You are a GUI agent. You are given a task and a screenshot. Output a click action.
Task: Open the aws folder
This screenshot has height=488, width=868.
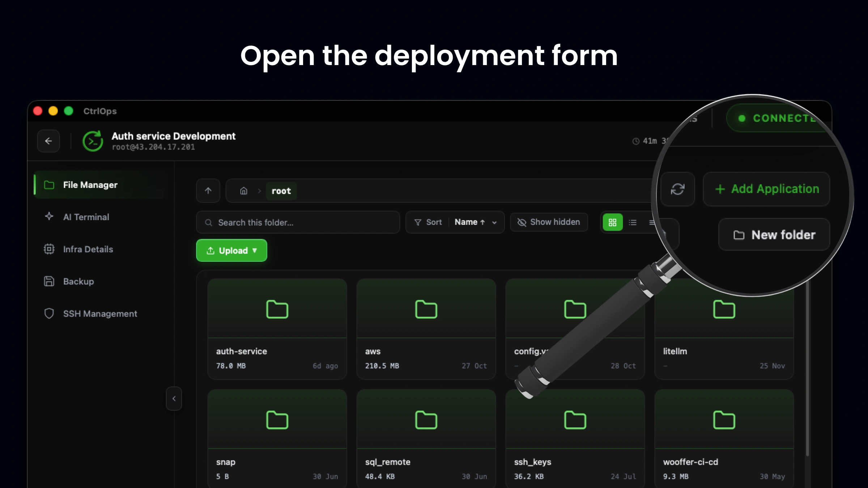click(426, 329)
